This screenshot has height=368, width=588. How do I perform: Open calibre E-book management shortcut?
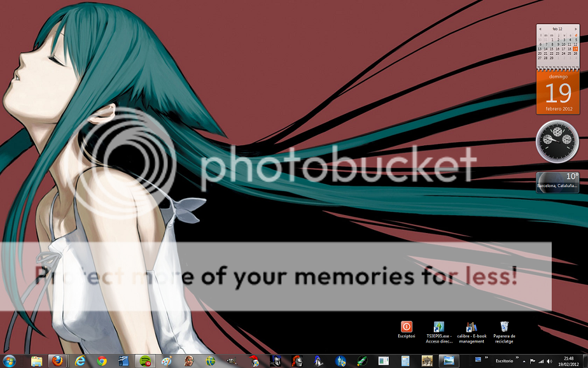tap(472, 327)
